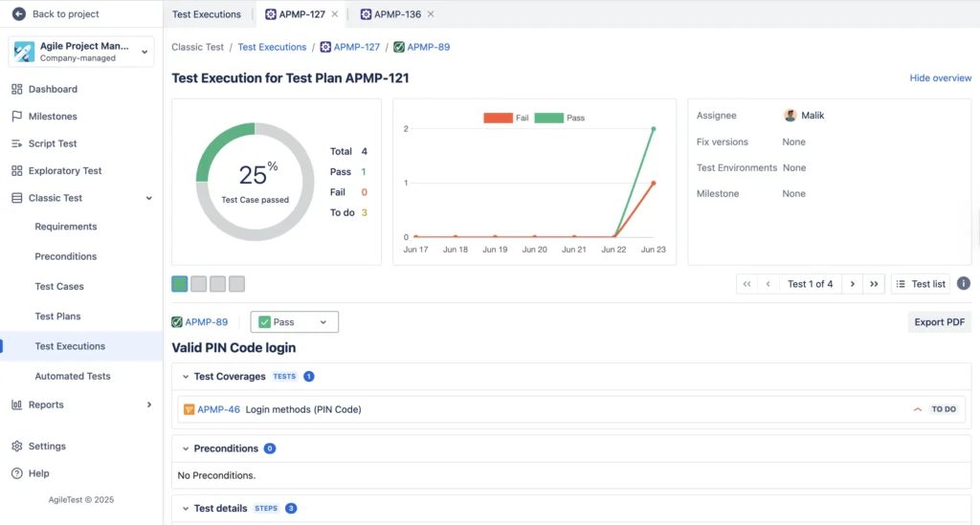Click the Back to project arrow icon
This screenshot has width=980, height=525.
[19, 13]
